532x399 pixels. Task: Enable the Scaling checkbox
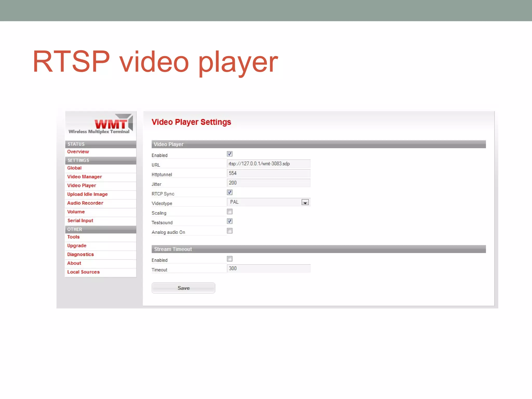tap(230, 211)
